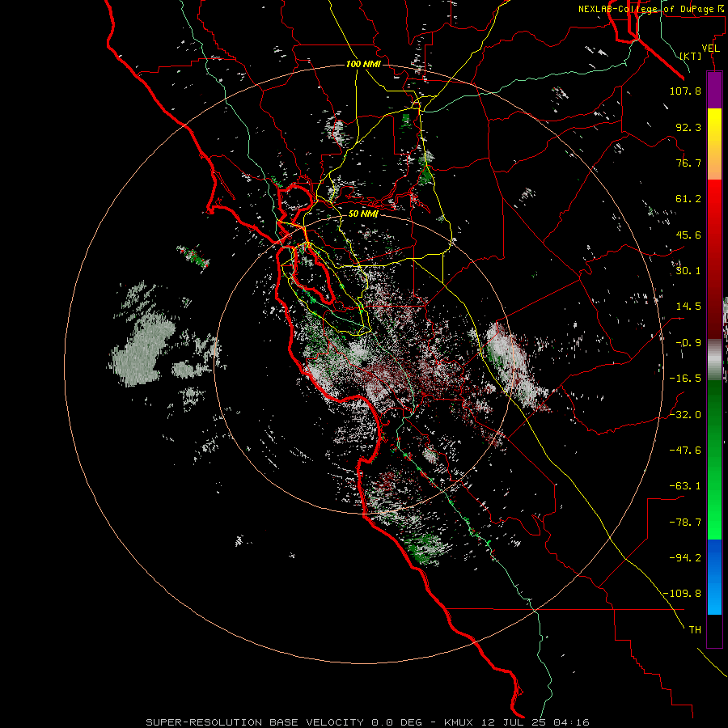The width and height of the screenshot is (728, 728).
Task: Select the 76.7 velocity scale value
Action: 688,163
